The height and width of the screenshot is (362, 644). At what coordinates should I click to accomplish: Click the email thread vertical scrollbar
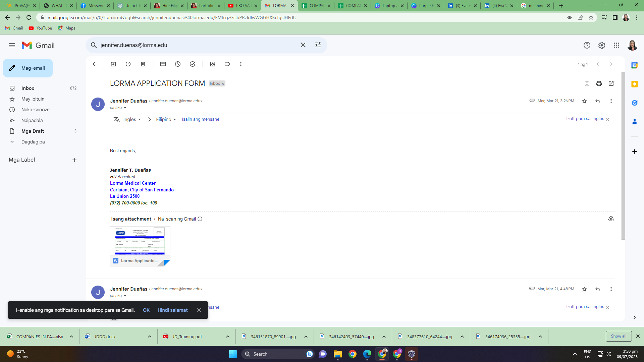623,156
